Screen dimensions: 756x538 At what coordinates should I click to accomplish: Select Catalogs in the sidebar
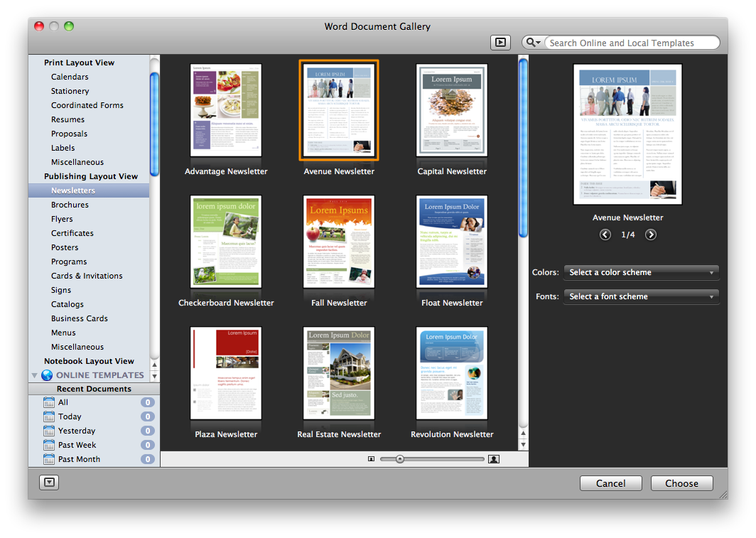67,304
